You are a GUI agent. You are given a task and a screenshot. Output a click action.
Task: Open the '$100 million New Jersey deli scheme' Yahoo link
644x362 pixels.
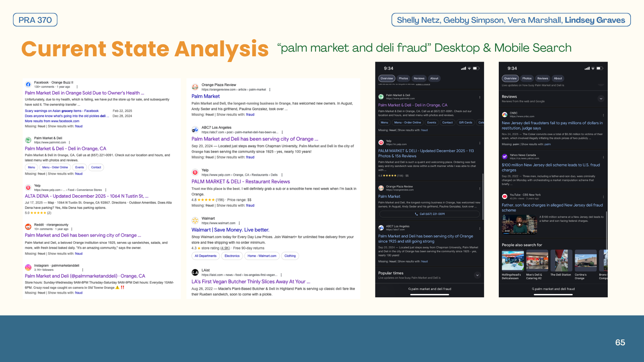(x=551, y=167)
